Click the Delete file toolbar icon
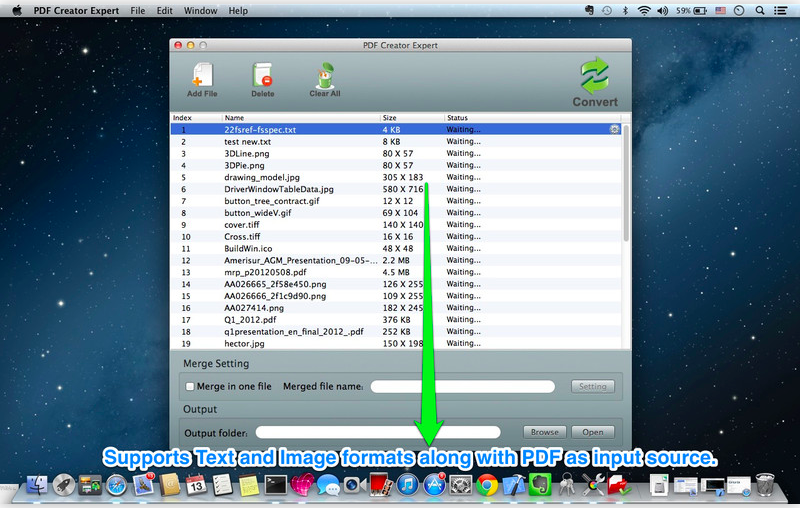 (x=263, y=80)
